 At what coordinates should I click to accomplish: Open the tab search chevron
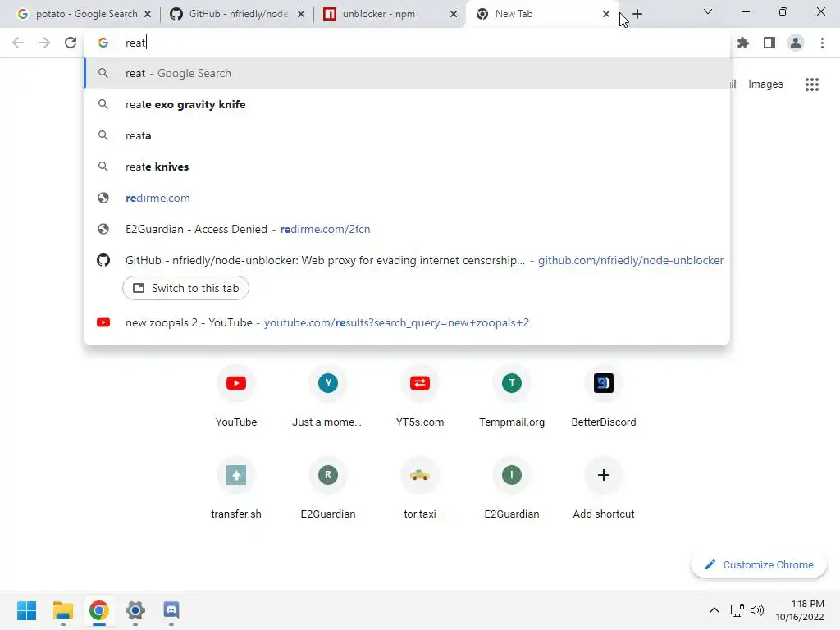tap(708, 11)
